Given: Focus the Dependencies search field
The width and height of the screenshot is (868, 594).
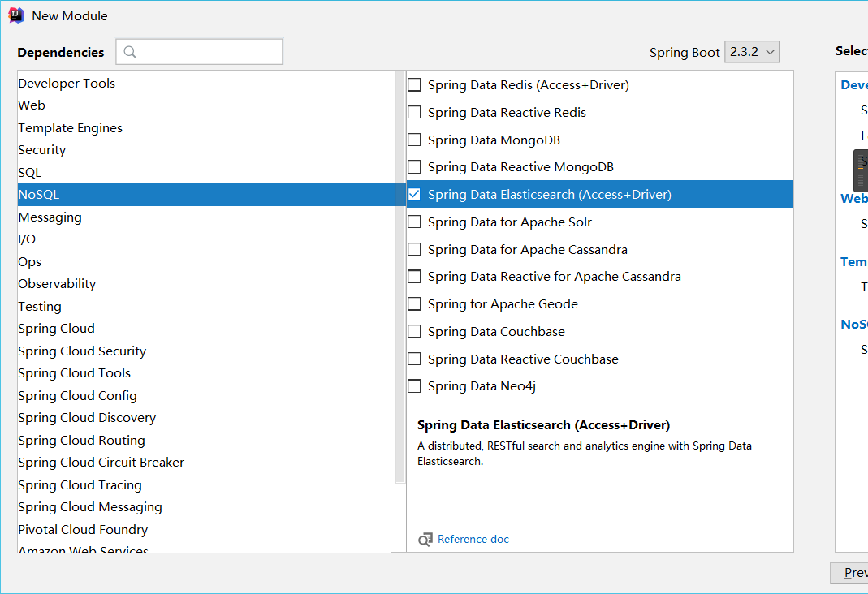Looking at the screenshot, I should pos(199,51).
